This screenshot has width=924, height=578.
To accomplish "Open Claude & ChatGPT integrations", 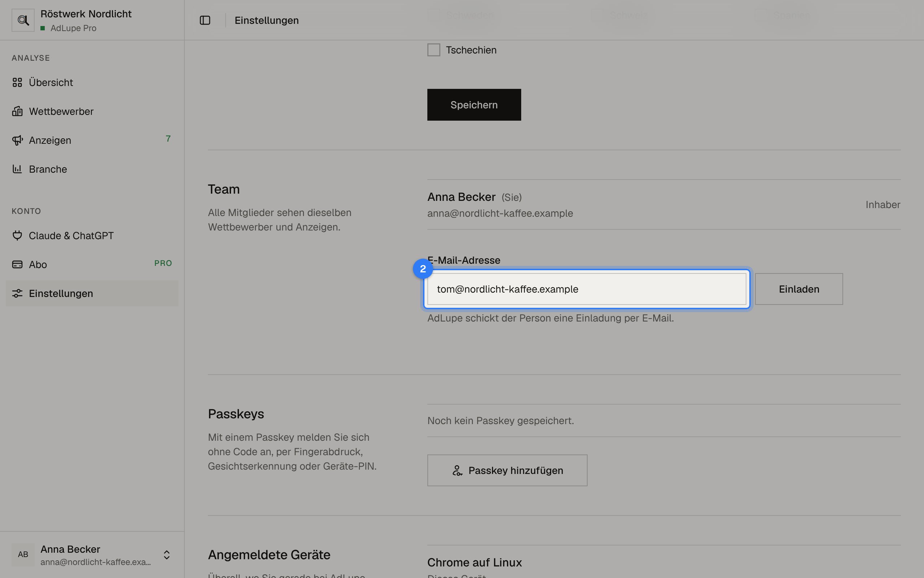I will tap(92, 236).
